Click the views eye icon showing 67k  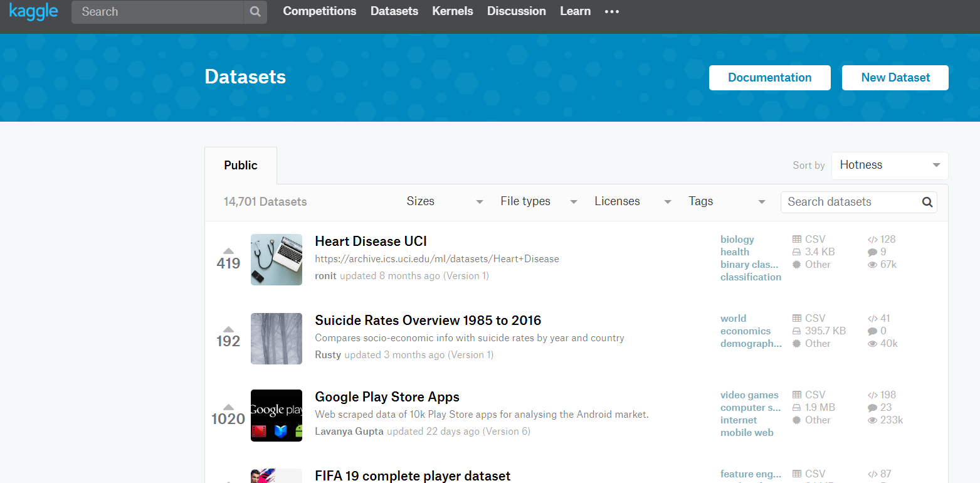(872, 264)
